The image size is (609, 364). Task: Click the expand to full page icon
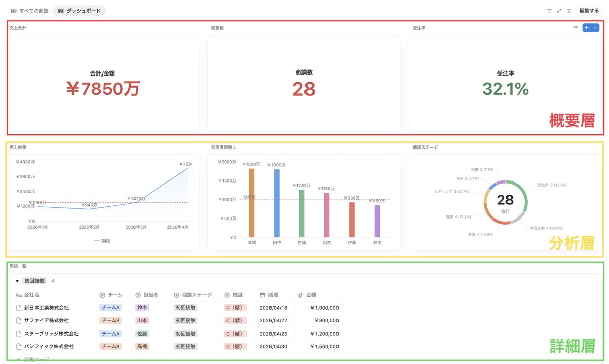559,11
